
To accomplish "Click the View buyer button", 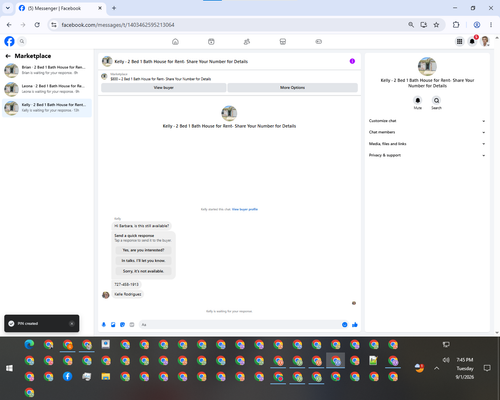I will tap(164, 88).
